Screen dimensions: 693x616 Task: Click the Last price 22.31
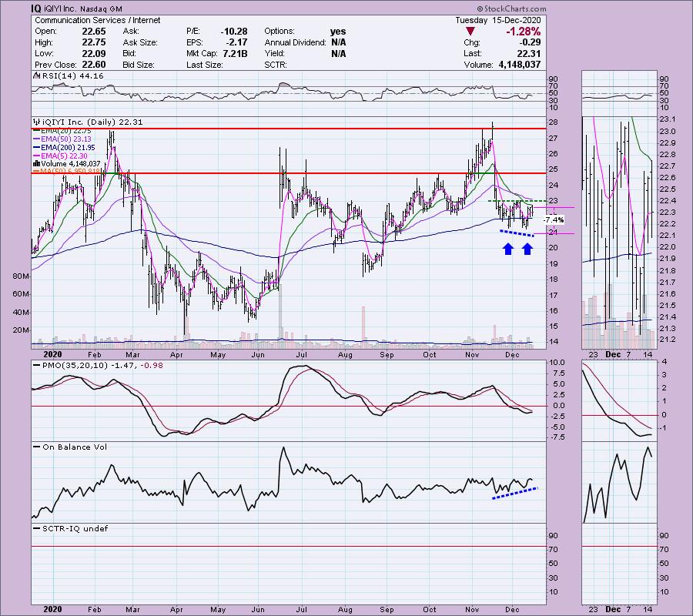point(528,53)
